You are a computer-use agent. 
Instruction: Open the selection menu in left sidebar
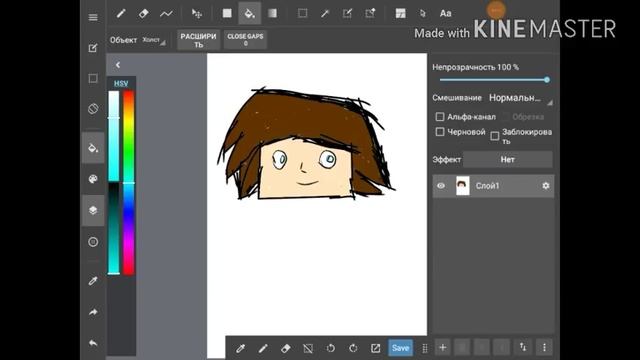(93, 78)
